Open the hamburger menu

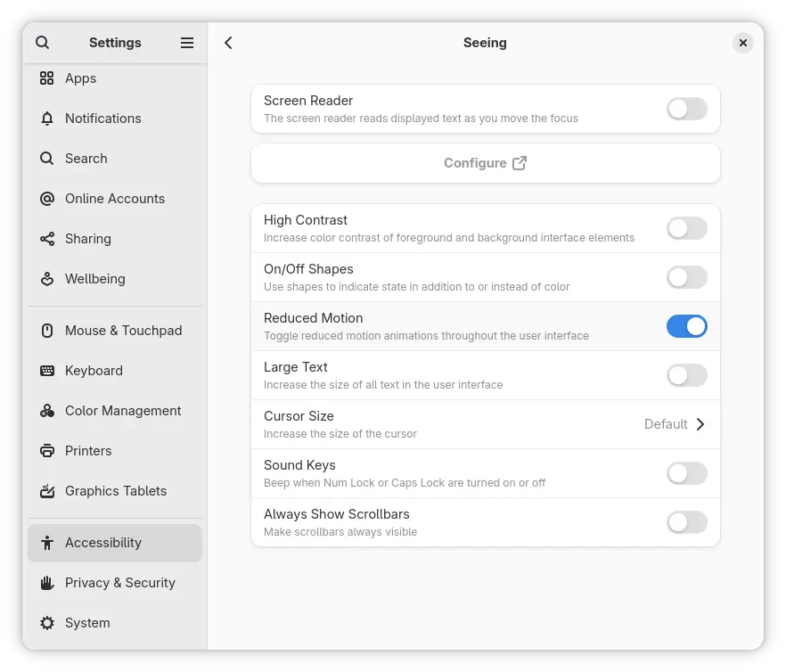coord(187,42)
